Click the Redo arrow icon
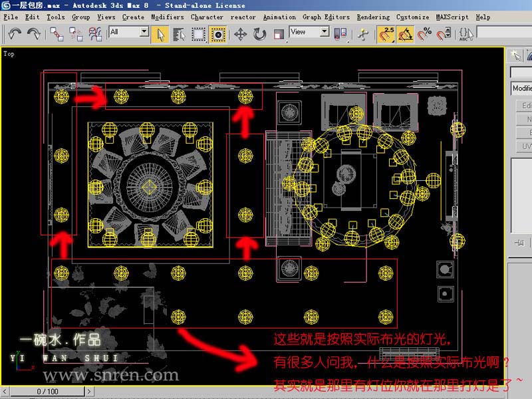 34,33
